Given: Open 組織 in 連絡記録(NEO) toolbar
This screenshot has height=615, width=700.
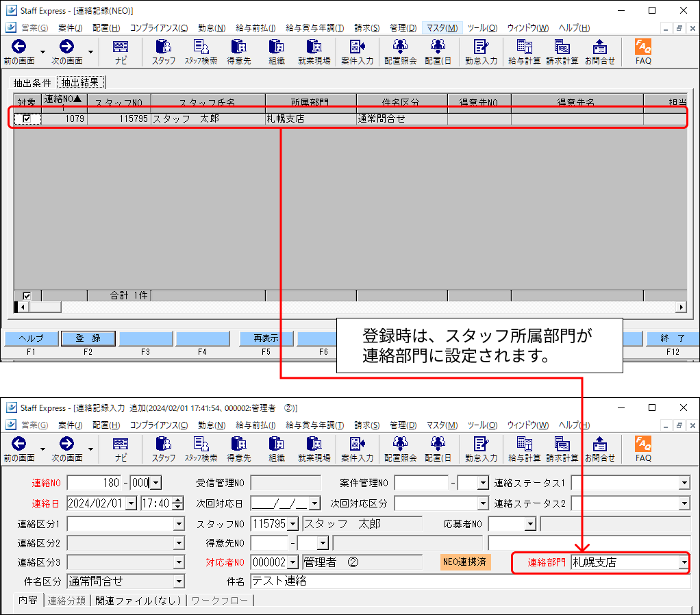Looking at the screenshot, I should click(x=276, y=52).
